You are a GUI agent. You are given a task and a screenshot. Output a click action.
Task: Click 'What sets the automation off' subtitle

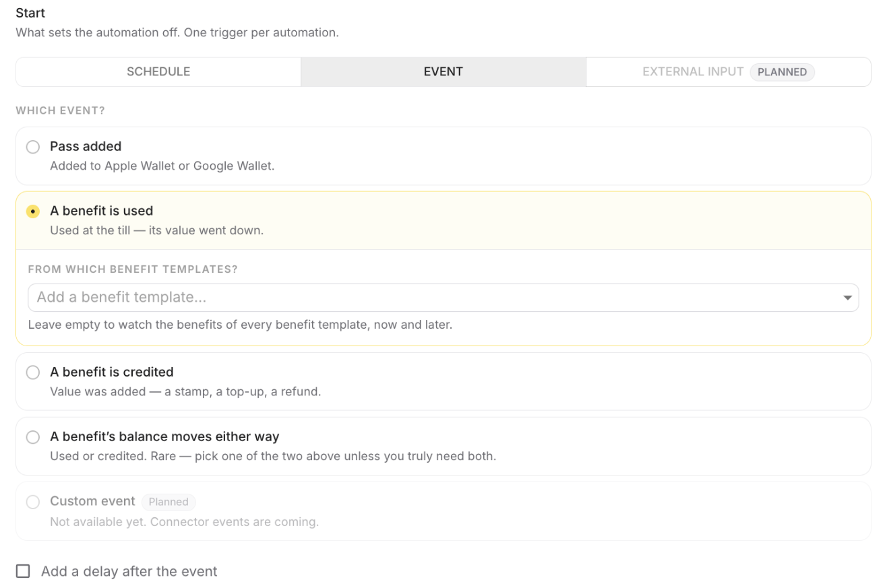tap(177, 32)
